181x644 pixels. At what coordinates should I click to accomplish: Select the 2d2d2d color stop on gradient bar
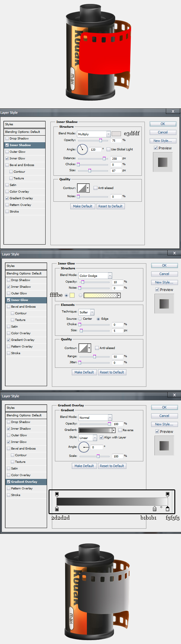57,509
